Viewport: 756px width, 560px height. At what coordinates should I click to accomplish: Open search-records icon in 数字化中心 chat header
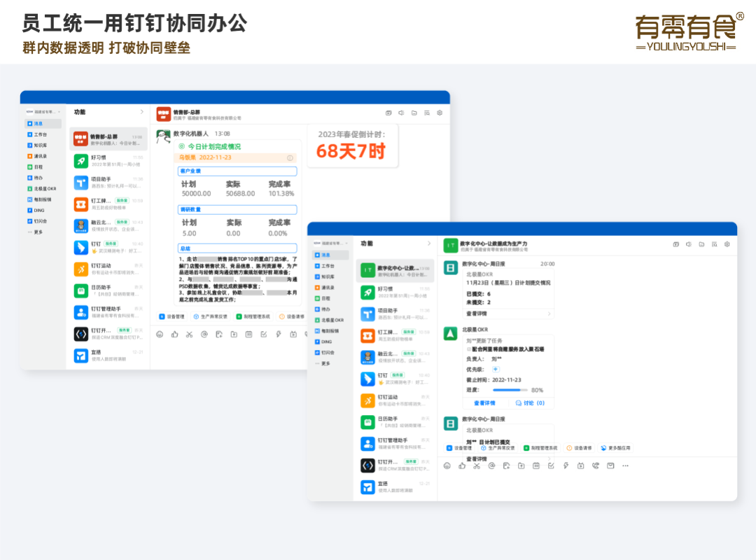[715, 244]
